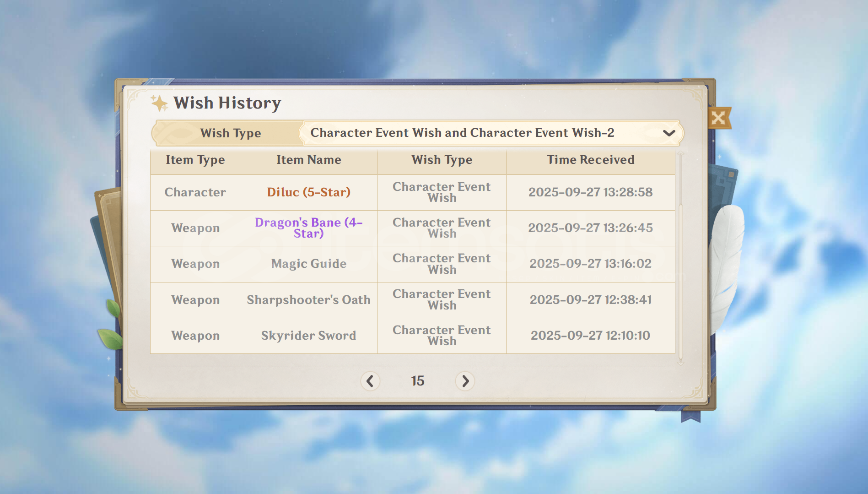Click the Item Name column header

pyautogui.click(x=308, y=160)
